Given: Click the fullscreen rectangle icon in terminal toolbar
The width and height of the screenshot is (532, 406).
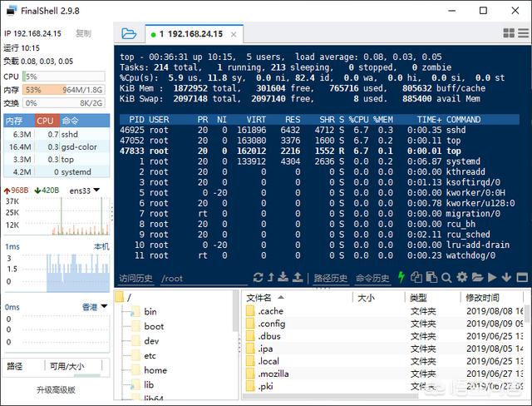Looking at the screenshot, I should [521, 278].
